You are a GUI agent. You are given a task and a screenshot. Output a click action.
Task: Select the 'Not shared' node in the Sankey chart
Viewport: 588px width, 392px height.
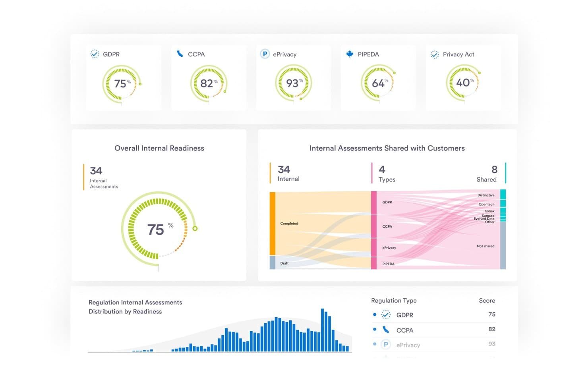503,246
